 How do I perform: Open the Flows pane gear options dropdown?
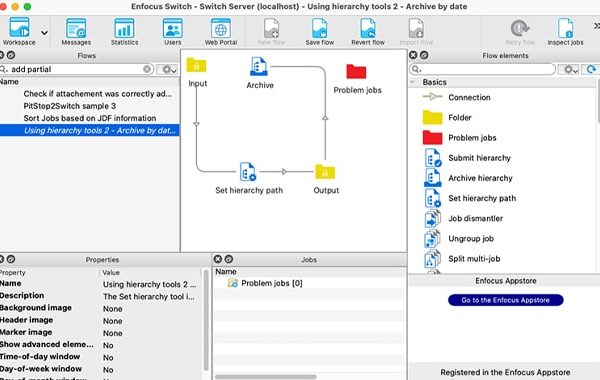click(168, 69)
